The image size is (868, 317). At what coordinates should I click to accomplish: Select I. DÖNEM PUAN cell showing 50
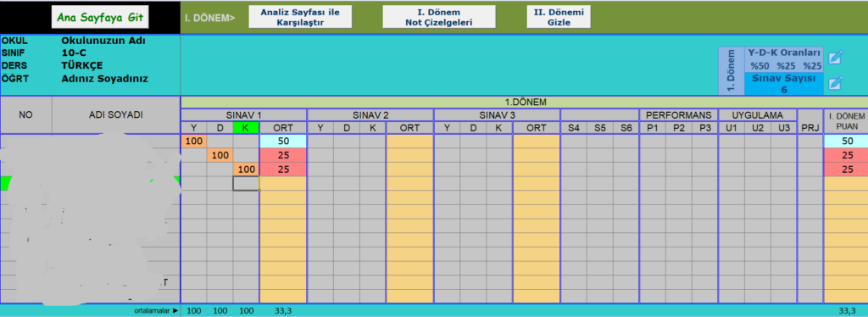pos(847,141)
